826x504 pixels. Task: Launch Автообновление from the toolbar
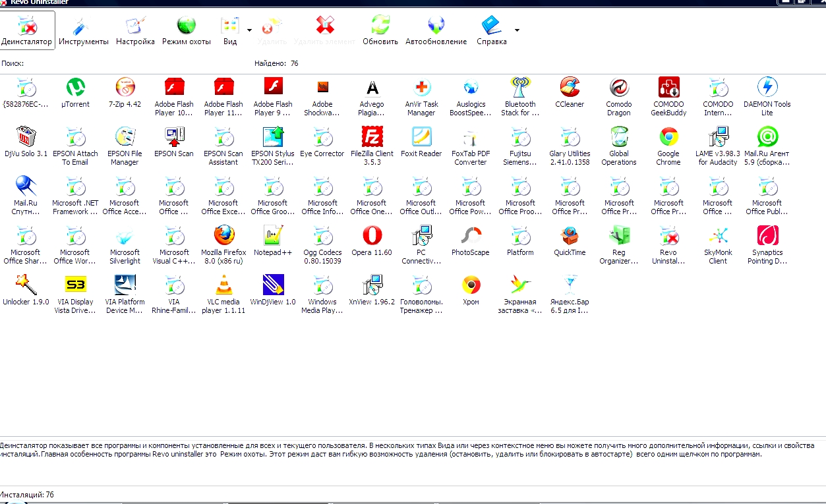tap(436, 30)
